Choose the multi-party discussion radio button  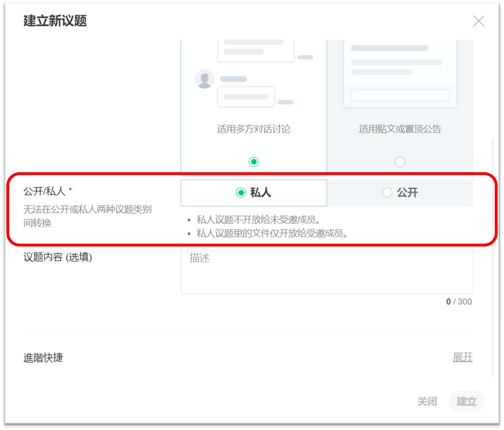[x=253, y=162]
